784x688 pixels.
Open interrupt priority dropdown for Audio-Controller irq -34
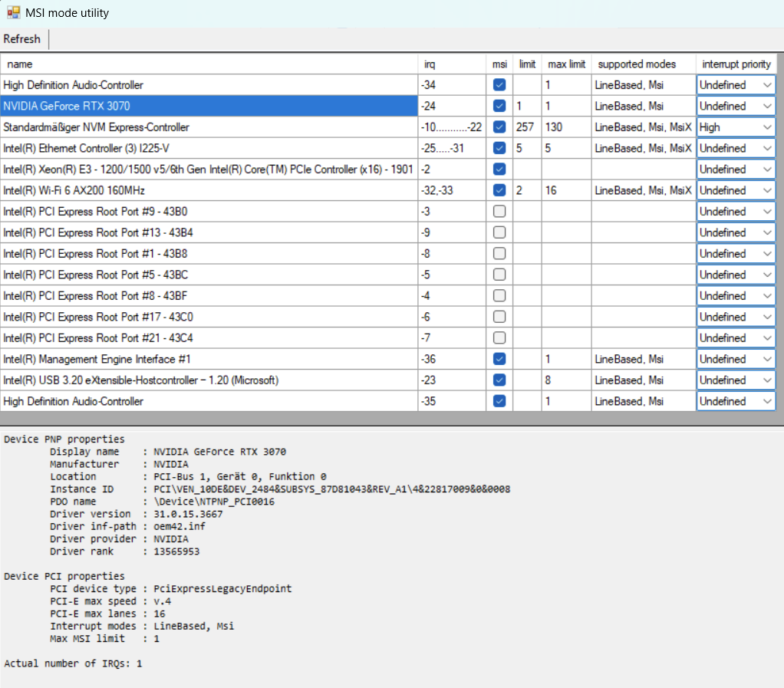736,85
